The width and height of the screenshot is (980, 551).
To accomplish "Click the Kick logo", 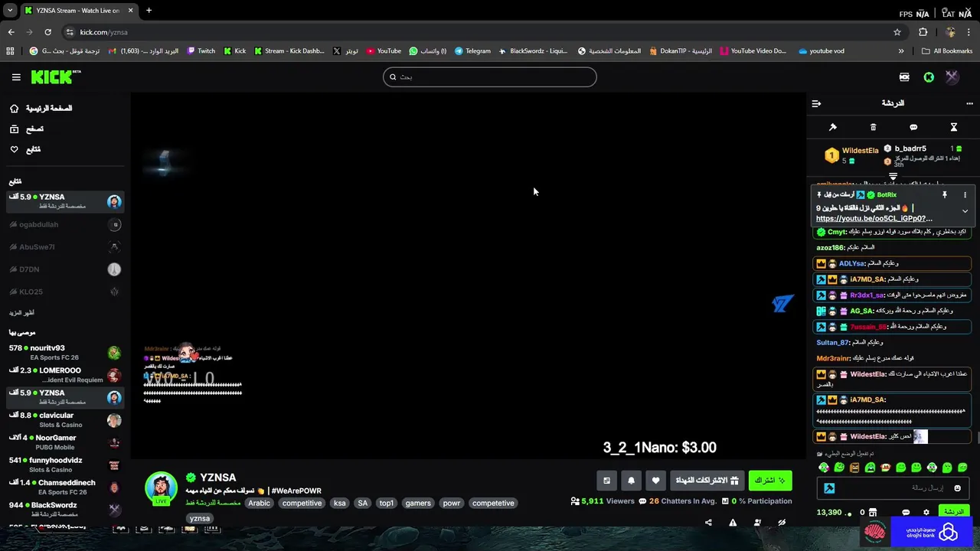I will [55, 77].
